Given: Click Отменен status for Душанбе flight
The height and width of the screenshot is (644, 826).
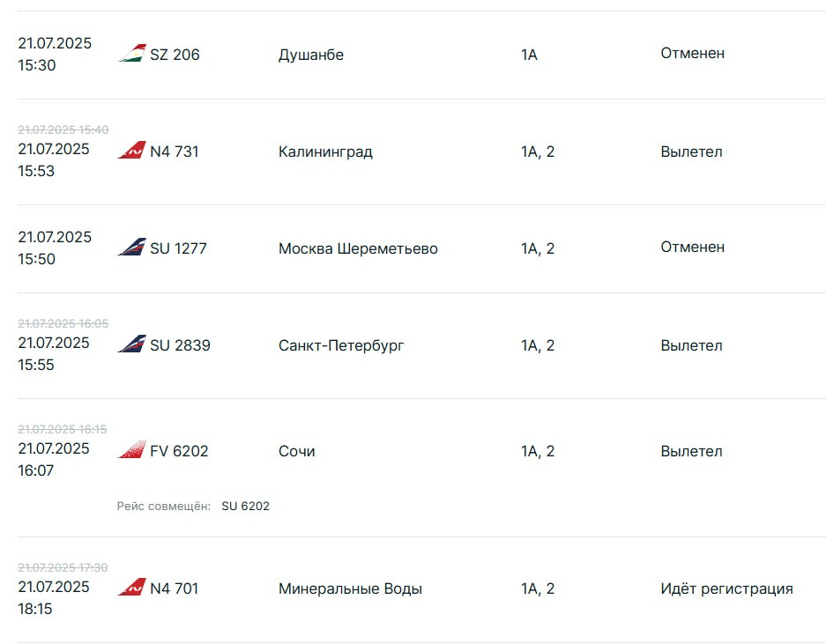Looking at the screenshot, I should click(x=693, y=53).
